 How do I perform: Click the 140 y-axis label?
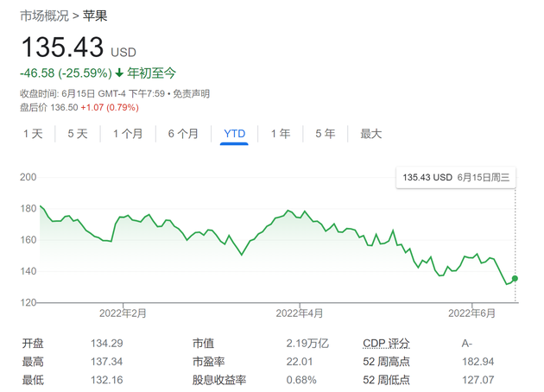28,271
